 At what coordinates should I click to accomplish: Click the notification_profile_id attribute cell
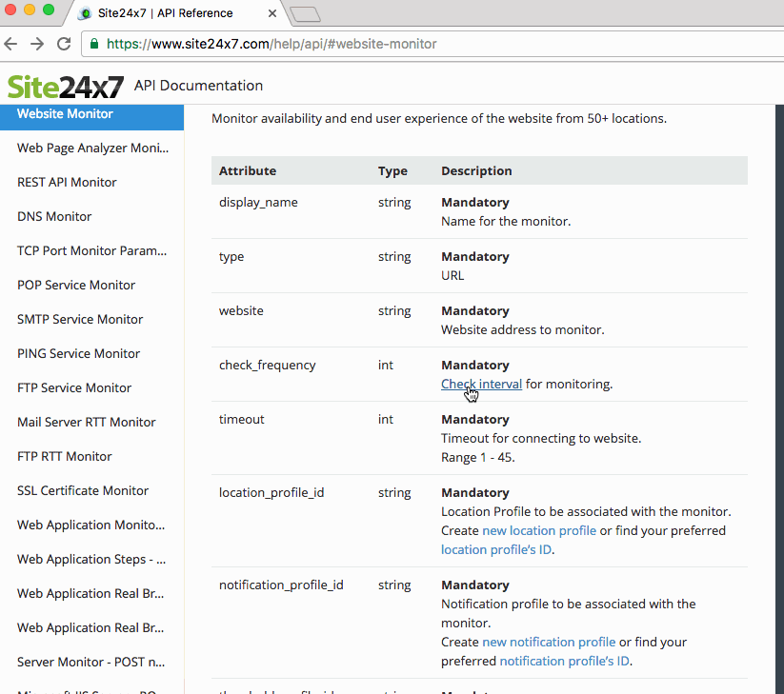281,585
